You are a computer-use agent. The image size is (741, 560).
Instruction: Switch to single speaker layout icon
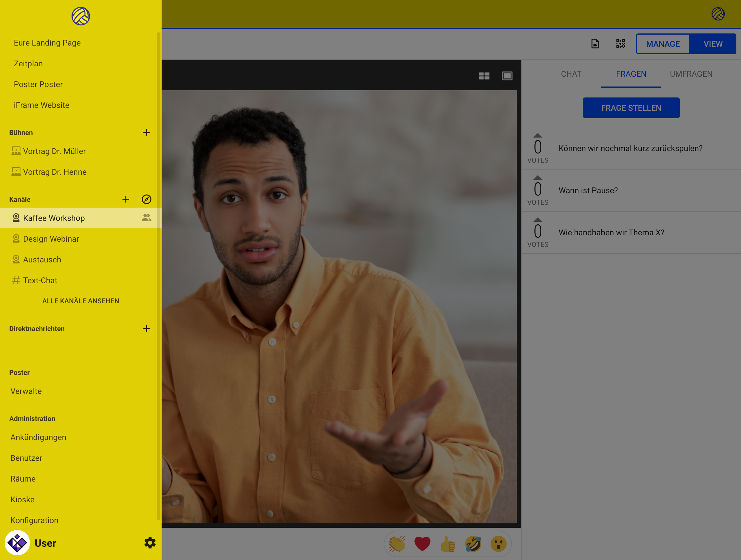click(507, 76)
